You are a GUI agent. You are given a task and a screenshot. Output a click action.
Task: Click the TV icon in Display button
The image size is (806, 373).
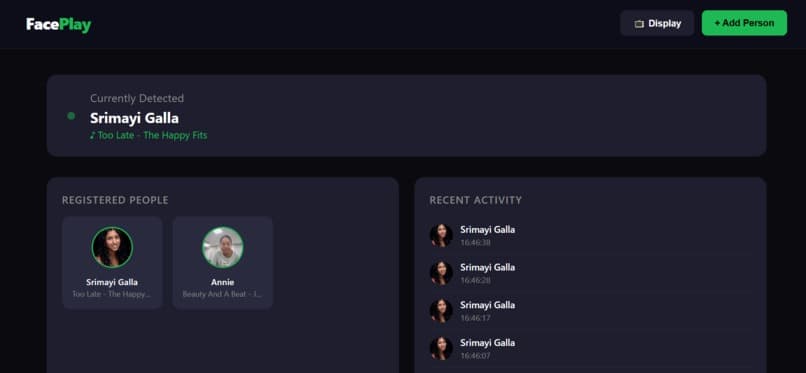[639, 24]
